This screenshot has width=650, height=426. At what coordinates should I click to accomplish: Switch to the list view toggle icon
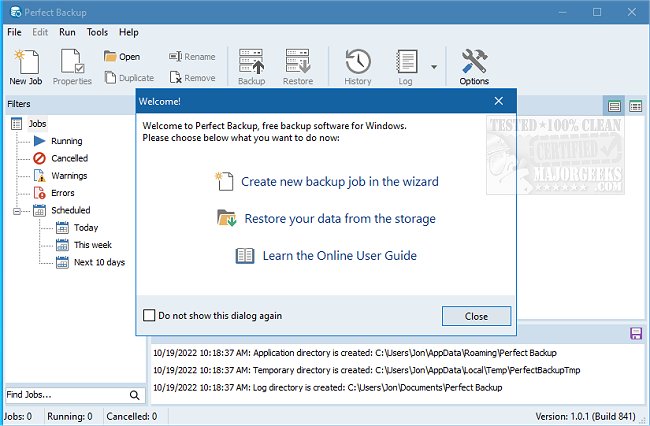615,105
